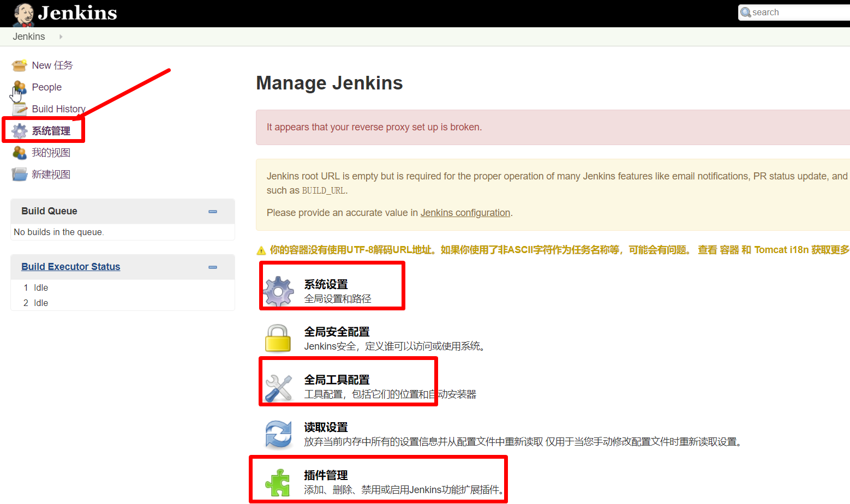This screenshot has height=504, width=850.
Task: Open the Tomcat i18n link
Action: 781,250
